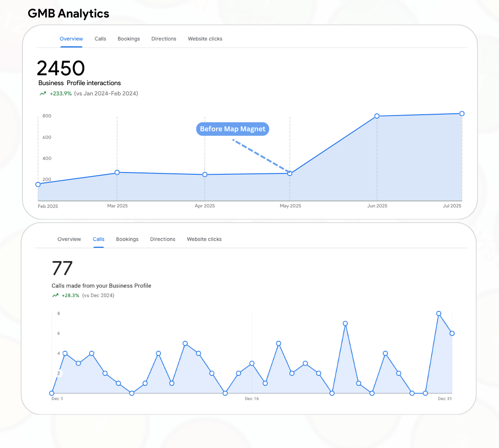Click the +233.9% change text
Viewport: 499px width, 448px height.
[61, 94]
